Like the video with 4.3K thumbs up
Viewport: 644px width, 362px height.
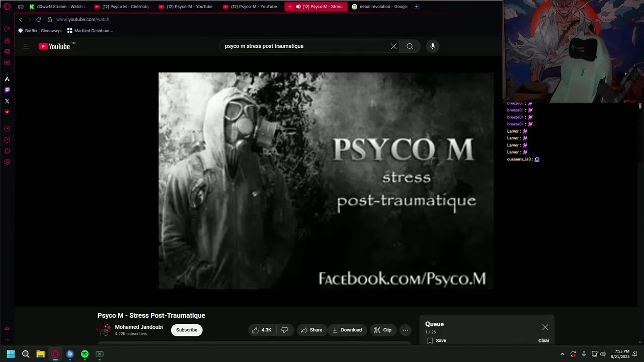[262, 330]
